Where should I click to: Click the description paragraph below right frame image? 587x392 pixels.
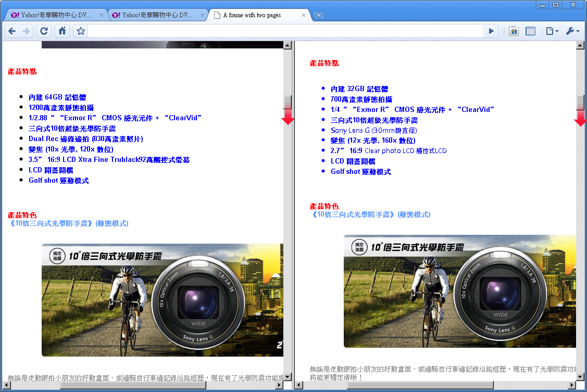point(443,373)
